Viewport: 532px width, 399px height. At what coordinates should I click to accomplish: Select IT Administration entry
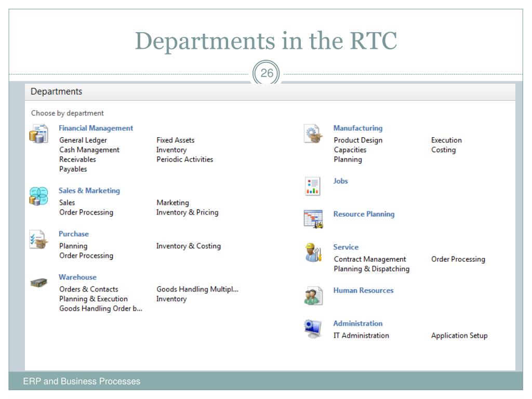pos(362,336)
